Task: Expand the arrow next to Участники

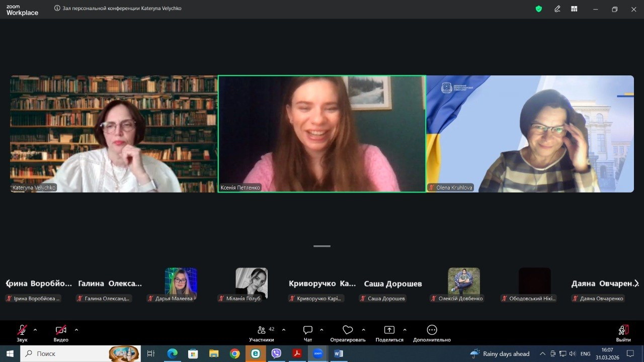Action: [x=284, y=330]
